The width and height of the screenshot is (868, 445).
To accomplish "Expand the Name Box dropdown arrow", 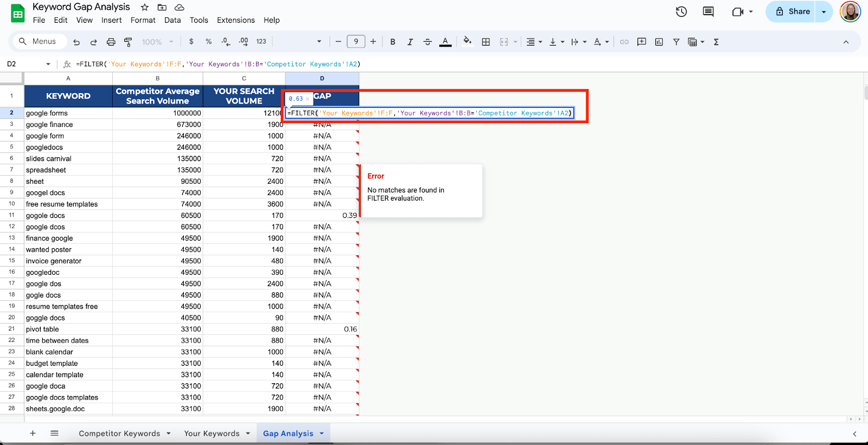I will (48, 64).
